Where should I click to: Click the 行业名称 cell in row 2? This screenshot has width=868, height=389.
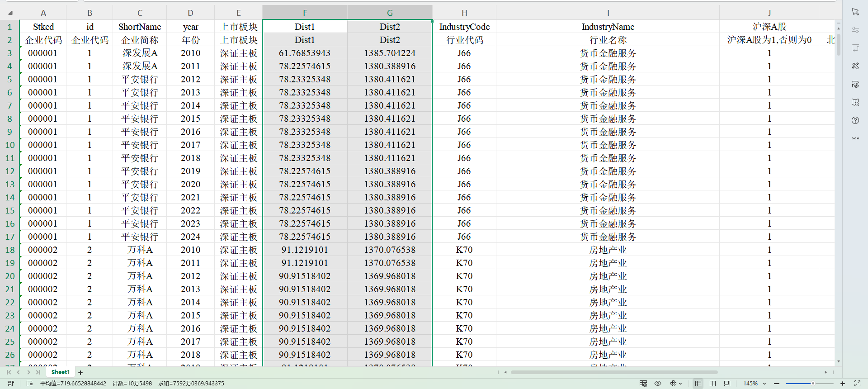click(608, 40)
